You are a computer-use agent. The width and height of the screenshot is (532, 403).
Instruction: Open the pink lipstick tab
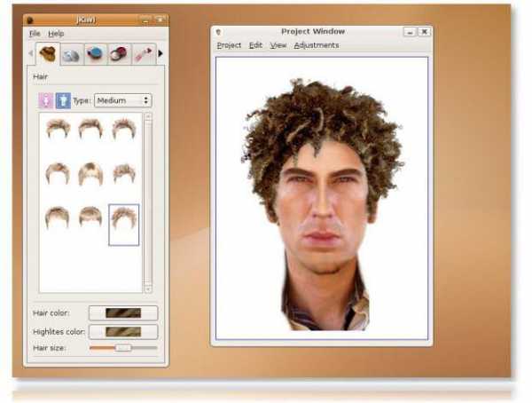point(143,53)
